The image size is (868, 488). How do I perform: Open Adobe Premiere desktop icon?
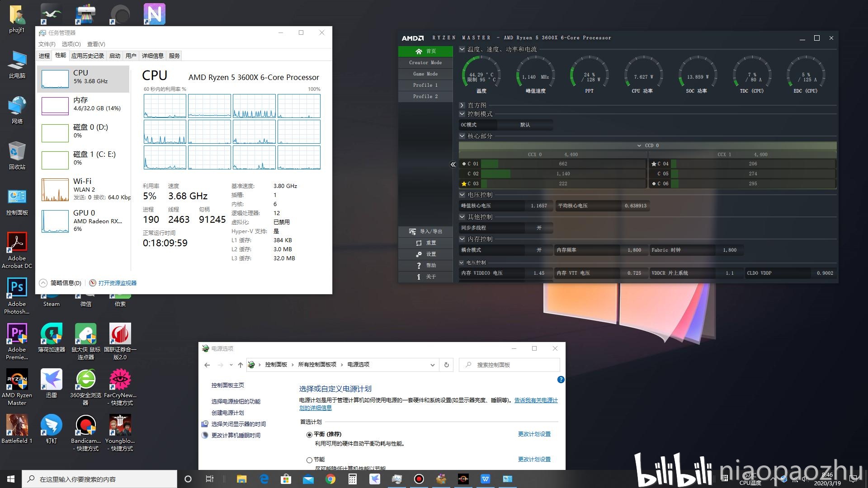pos(17,341)
